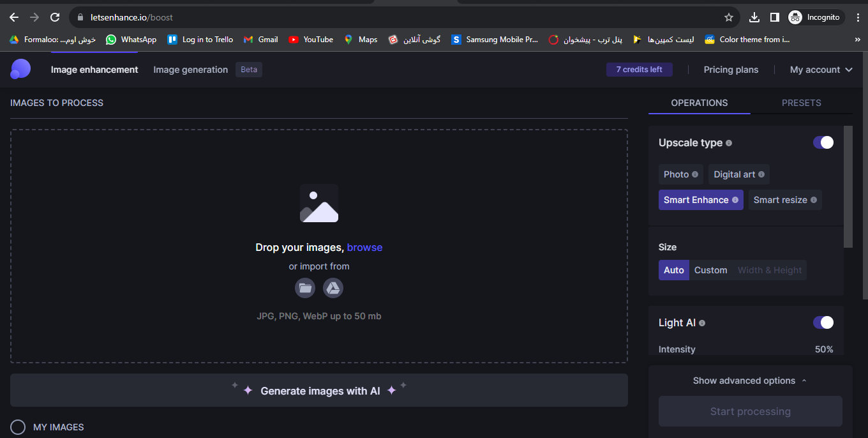Image resolution: width=868 pixels, height=438 pixels.
Task: Click the operations panel vertical scrollbar
Action: pyautogui.click(x=848, y=186)
